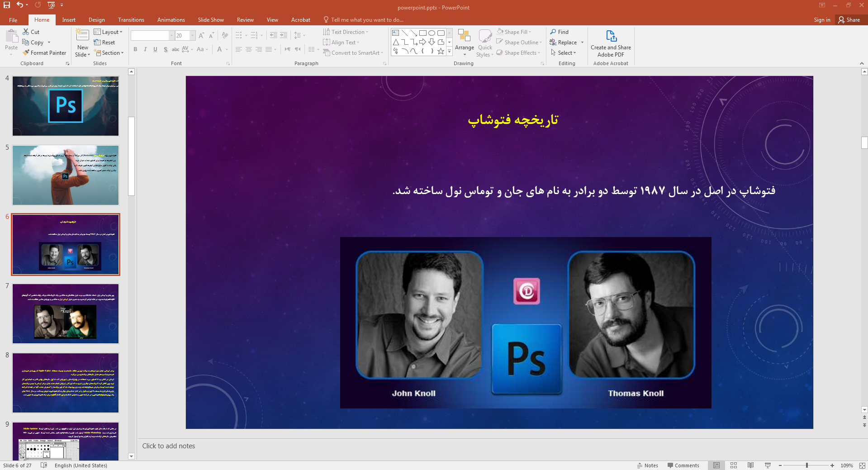Viewport: 868px width, 470px height.
Task: Decrease font size with the smaller A icon
Action: 211,35
